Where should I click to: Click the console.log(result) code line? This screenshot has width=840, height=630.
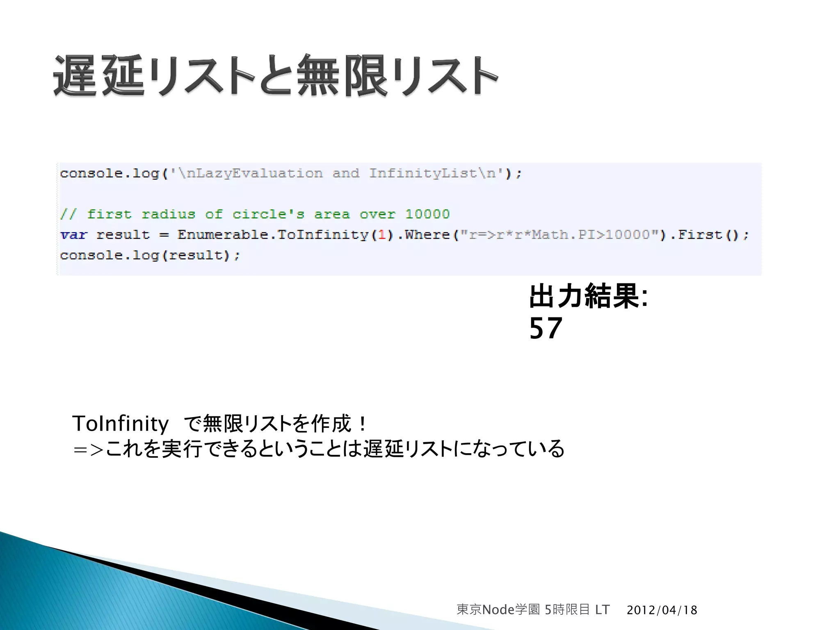point(150,255)
